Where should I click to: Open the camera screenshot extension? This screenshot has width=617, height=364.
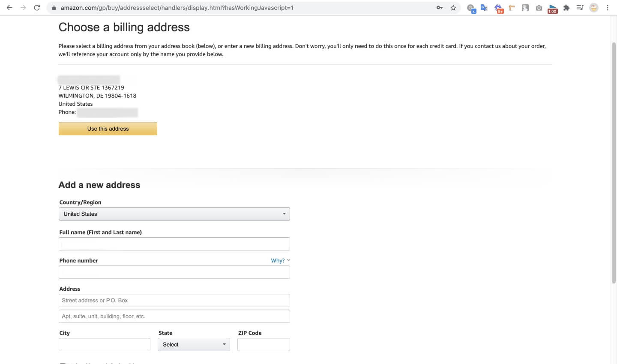pos(539,8)
